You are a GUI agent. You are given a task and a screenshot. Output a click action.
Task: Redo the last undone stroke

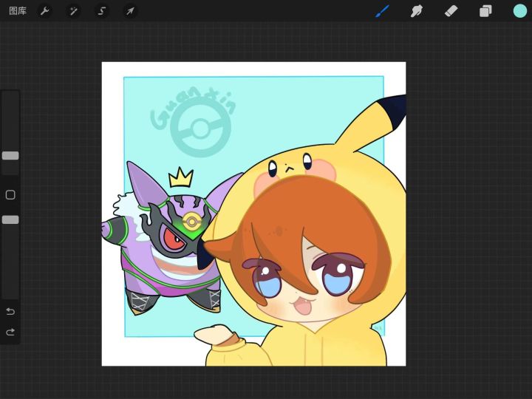point(10,332)
